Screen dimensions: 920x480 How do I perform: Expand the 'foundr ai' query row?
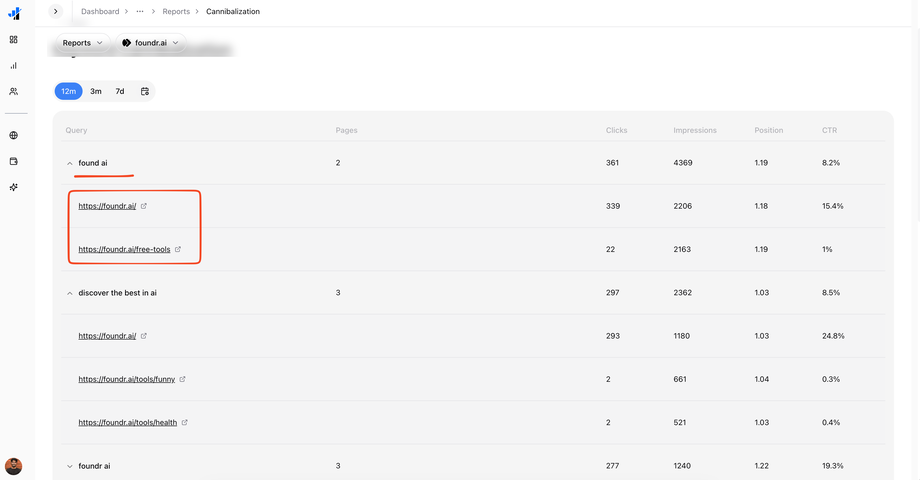click(x=70, y=466)
